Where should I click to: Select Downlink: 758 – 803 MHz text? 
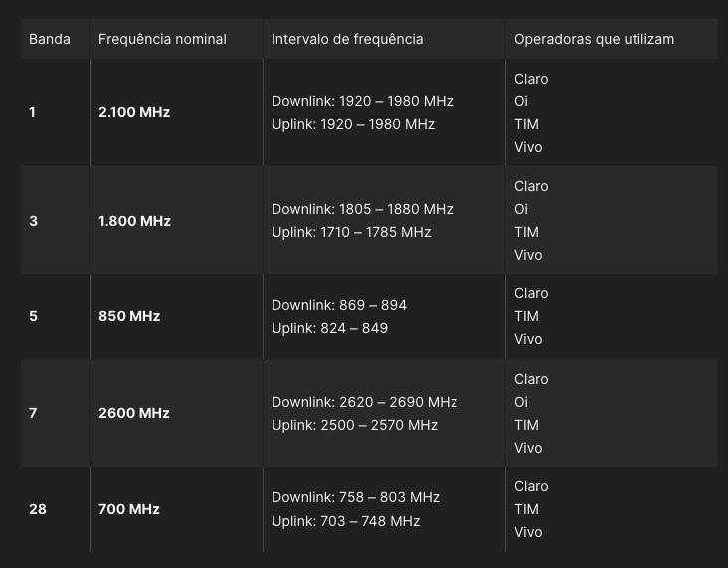[355, 497]
